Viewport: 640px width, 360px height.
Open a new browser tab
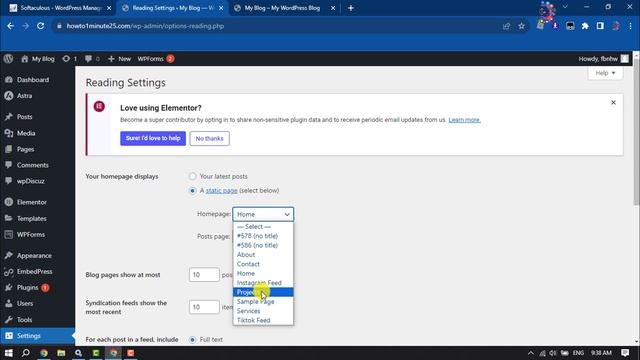[x=351, y=8]
